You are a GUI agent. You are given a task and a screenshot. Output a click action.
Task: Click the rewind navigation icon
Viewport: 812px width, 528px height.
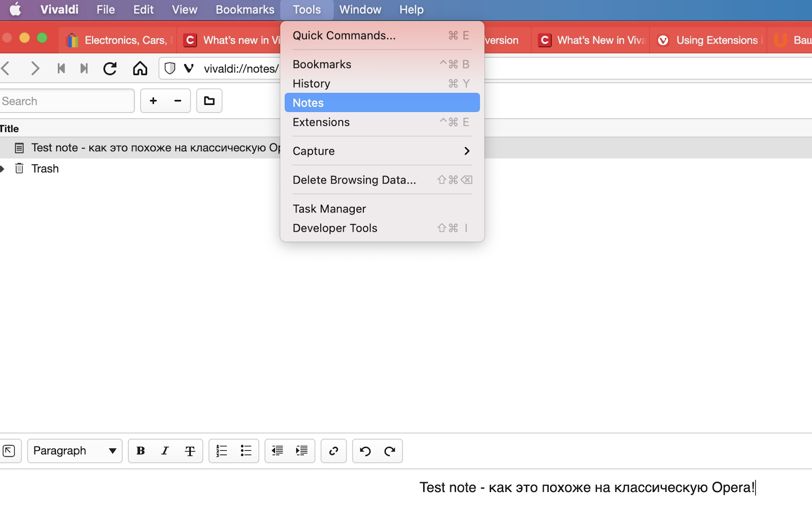[61, 68]
